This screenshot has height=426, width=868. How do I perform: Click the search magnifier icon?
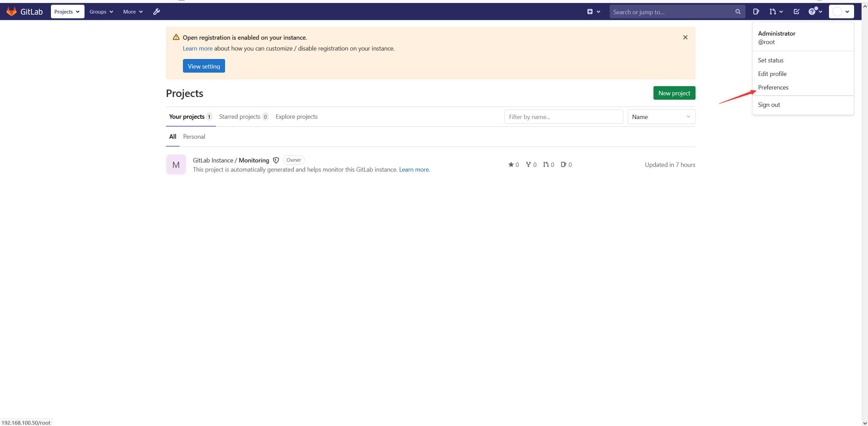coord(738,12)
